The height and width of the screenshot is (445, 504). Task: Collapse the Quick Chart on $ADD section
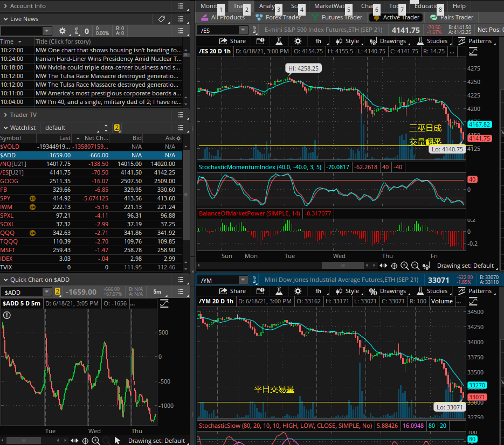[x=5, y=280]
